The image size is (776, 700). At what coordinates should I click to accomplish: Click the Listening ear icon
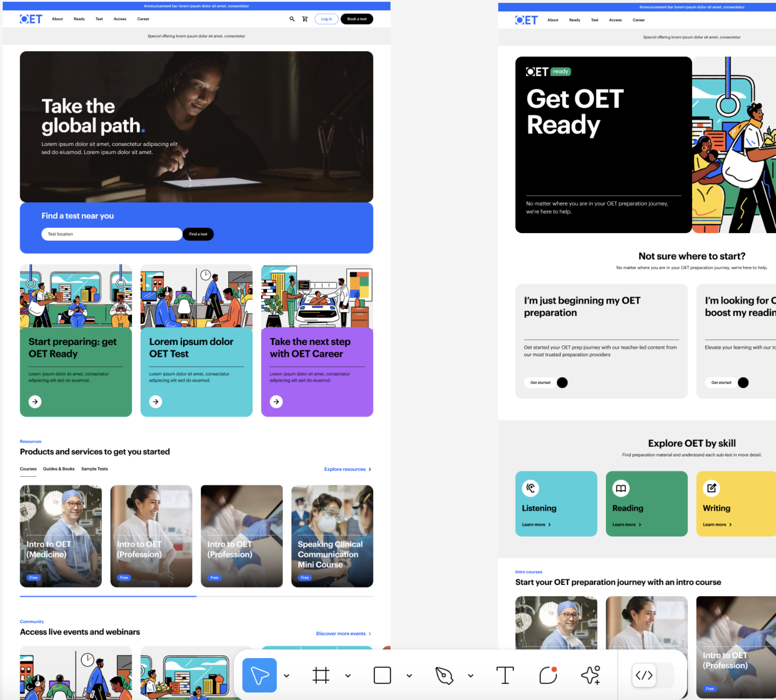tap(531, 488)
